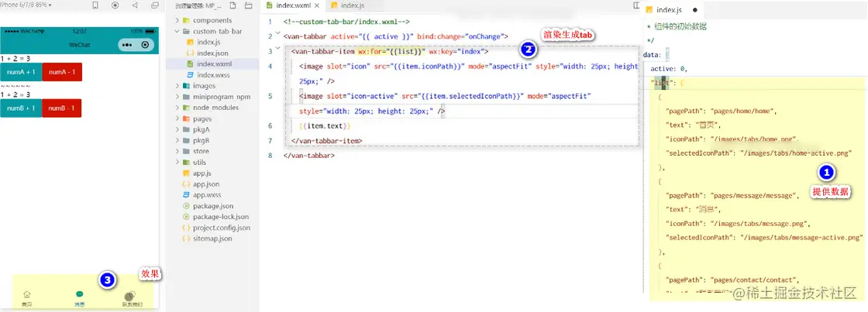Viewport: 868px width, 312px height.
Task: Expand the pages folder
Action: pos(177,119)
